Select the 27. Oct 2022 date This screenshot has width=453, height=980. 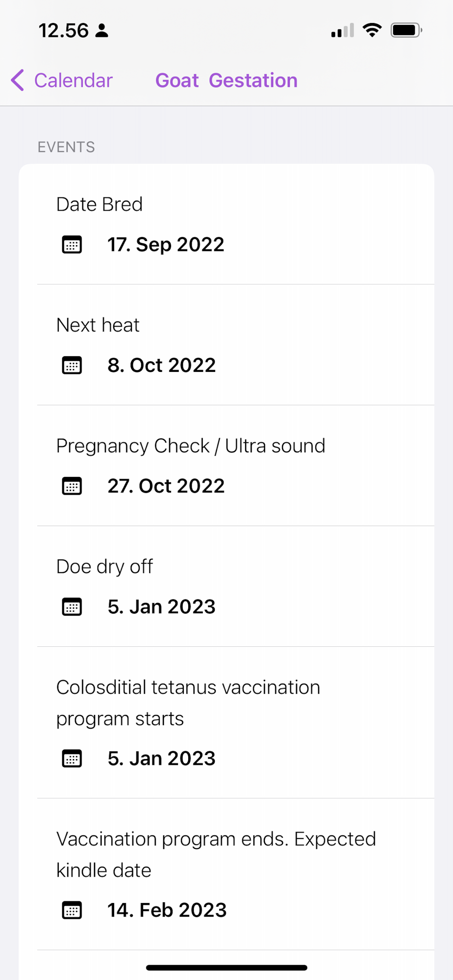pyautogui.click(x=166, y=486)
